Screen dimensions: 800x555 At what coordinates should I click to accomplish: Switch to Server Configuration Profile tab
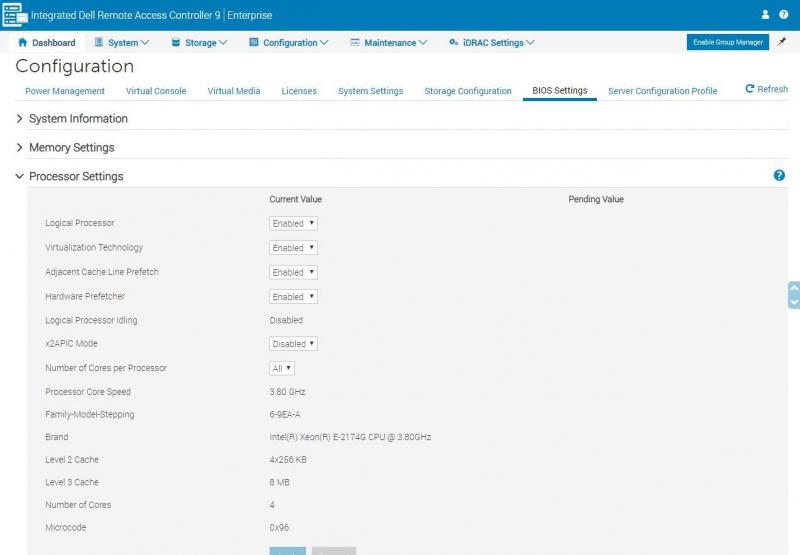662,91
